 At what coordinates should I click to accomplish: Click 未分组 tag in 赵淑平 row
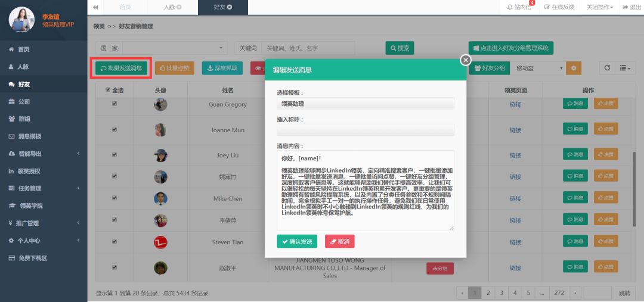tap(440, 269)
